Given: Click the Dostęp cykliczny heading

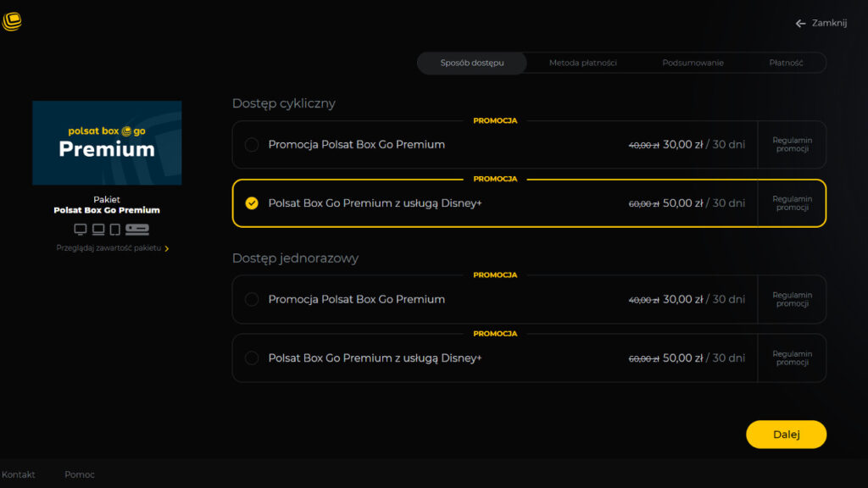Looking at the screenshot, I should tap(283, 103).
